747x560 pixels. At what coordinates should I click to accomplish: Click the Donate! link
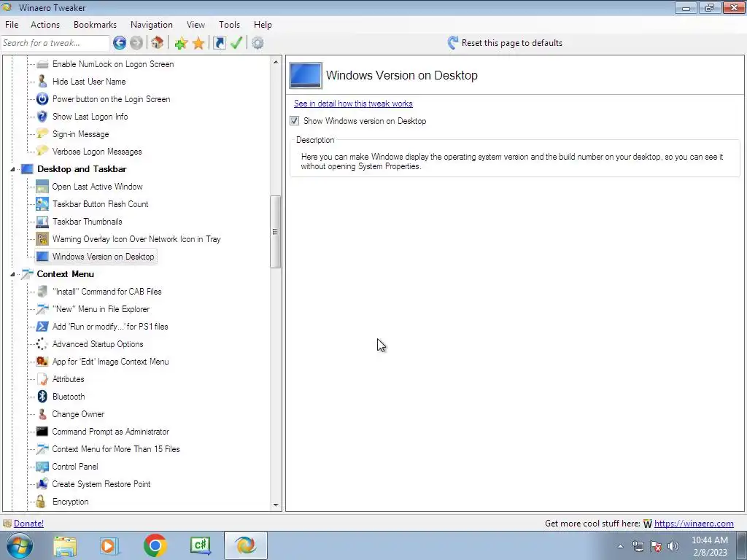tap(28, 524)
